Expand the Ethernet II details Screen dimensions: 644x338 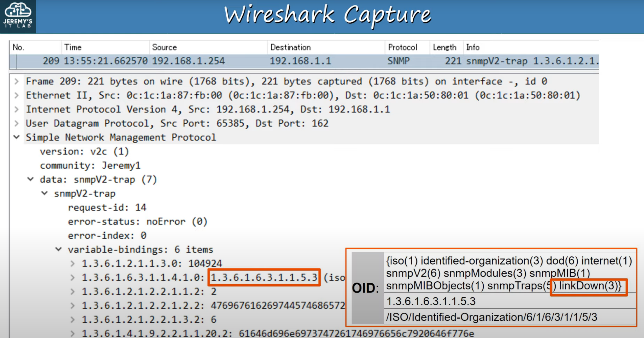[16, 95]
